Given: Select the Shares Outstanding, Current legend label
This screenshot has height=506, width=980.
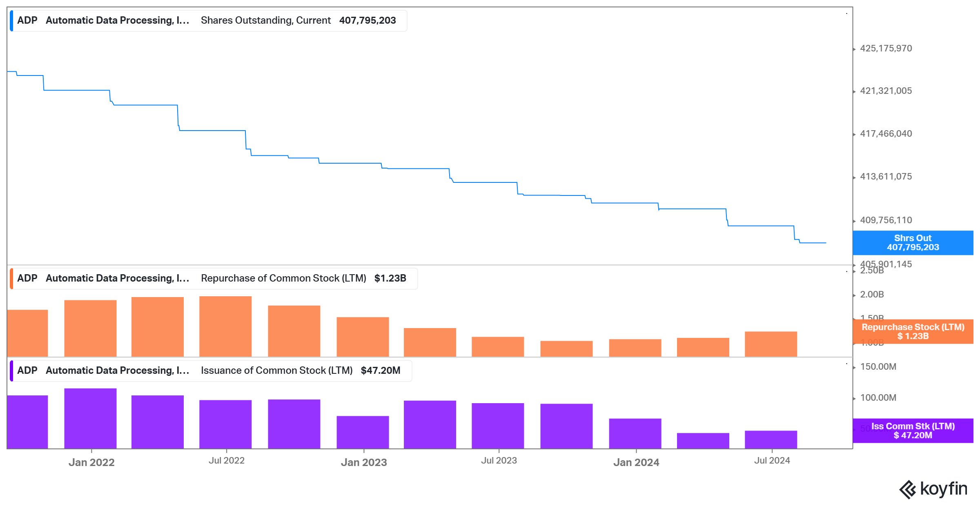Looking at the screenshot, I should (265, 20).
